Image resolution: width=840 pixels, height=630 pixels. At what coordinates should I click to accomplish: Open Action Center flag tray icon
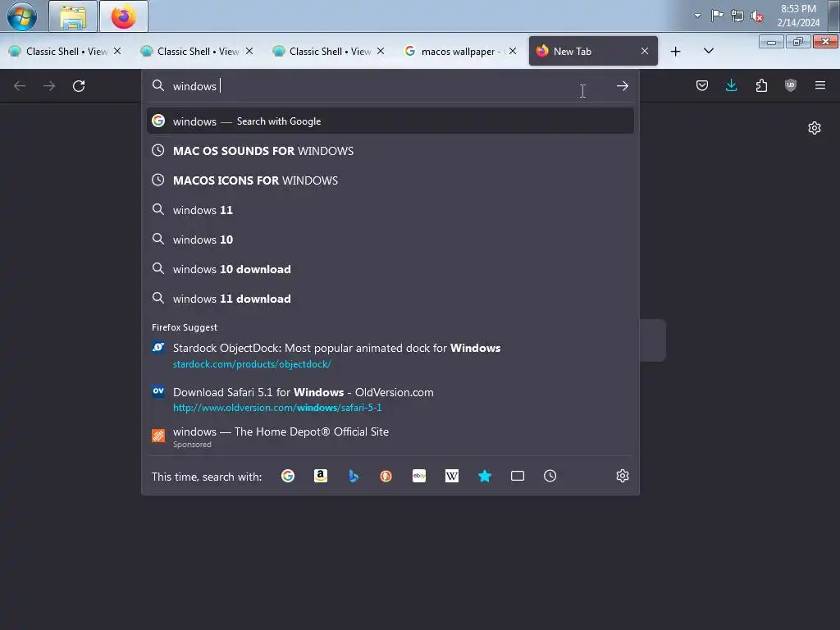[717, 16]
